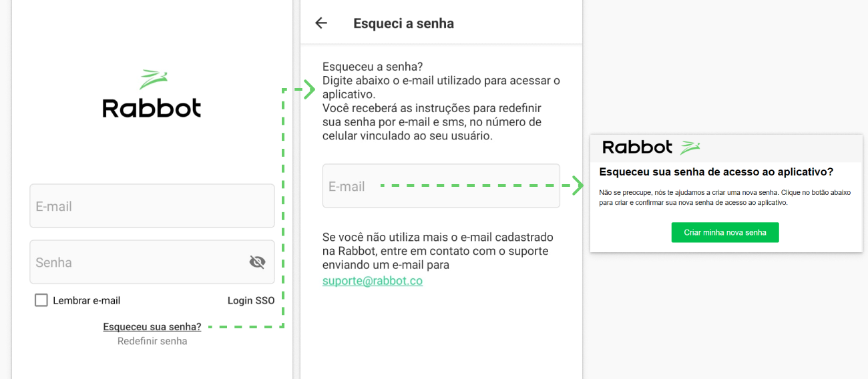Screen dimensions: 868x379
Task: Click the back arrow in Esqueci a senha header
Action: click(321, 23)
